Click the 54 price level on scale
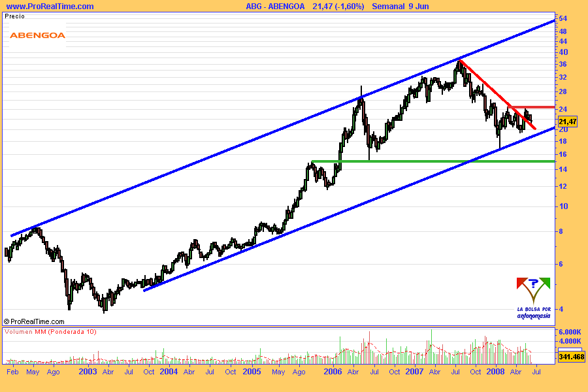 563,18
